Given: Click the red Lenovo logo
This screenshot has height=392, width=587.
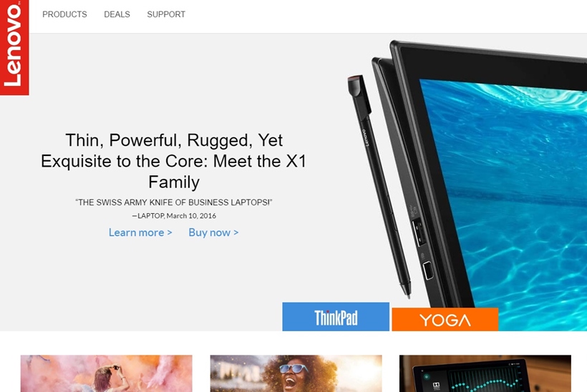Looking at the screenshot, I should point(14,47).
